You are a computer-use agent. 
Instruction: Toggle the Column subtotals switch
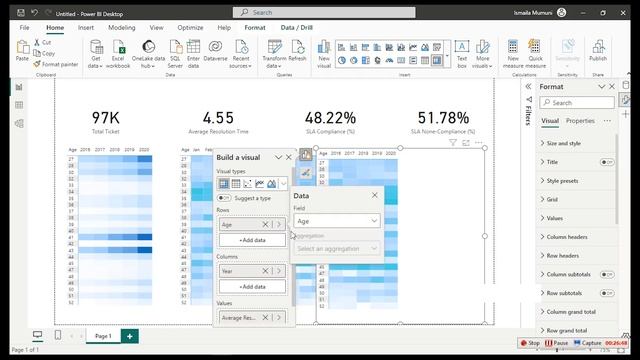pos(607,274)
